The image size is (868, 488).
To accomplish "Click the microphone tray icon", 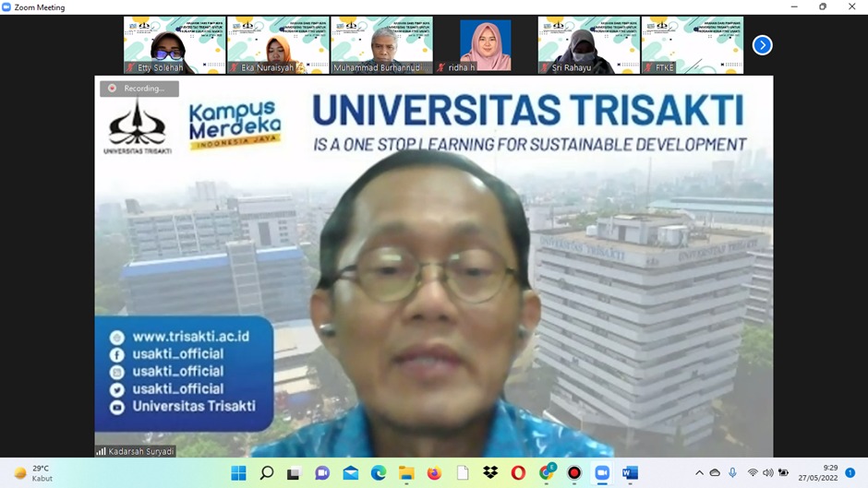I will coord(732,473).
